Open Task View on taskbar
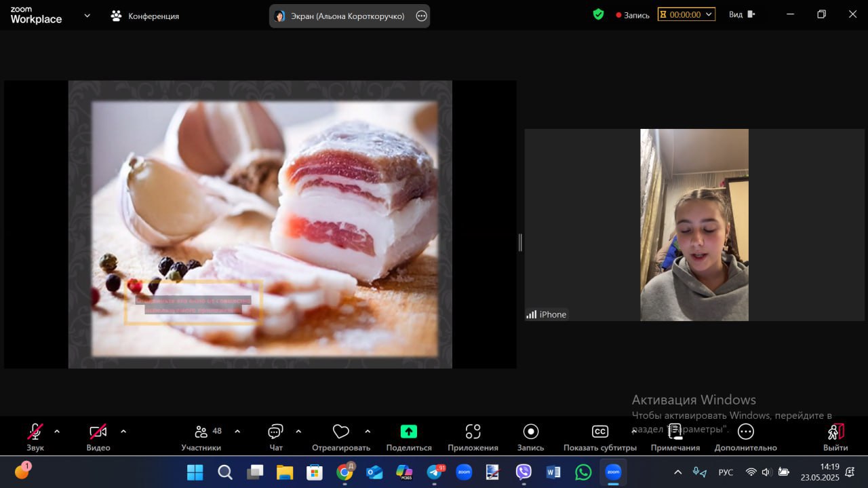Viewport: 868px width, 488px height. point(255,472)
